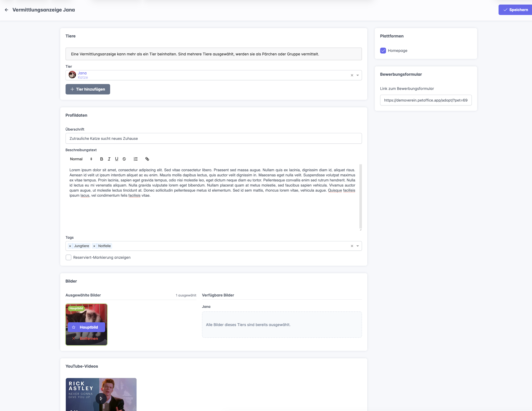Open the Normal text style dropdown
The height and width of the screenshot is (411, 532).
coord(81,159)
